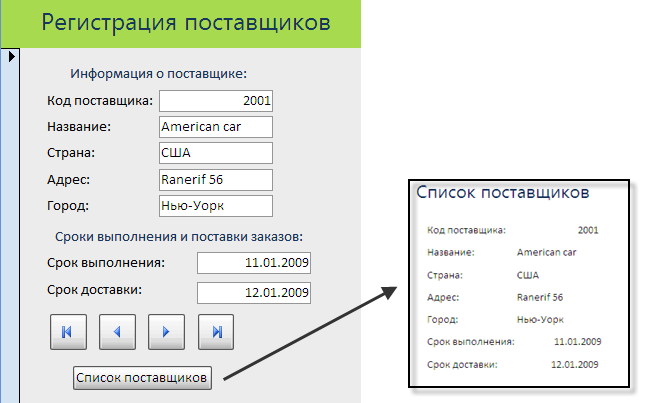
Task: Click the Срок выполнения field 11.01.2009
Action: click(x=254, y=263)
